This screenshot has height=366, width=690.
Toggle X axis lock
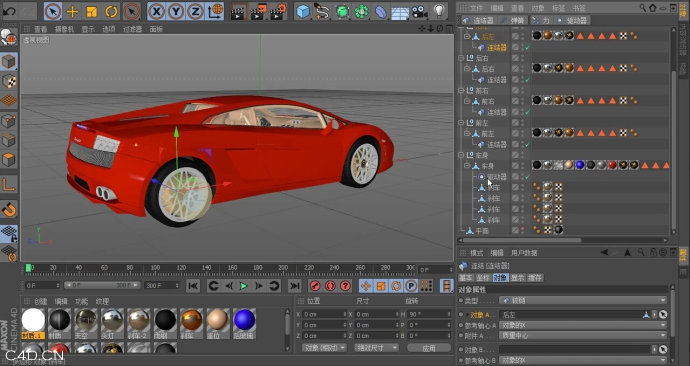[156, 11]
